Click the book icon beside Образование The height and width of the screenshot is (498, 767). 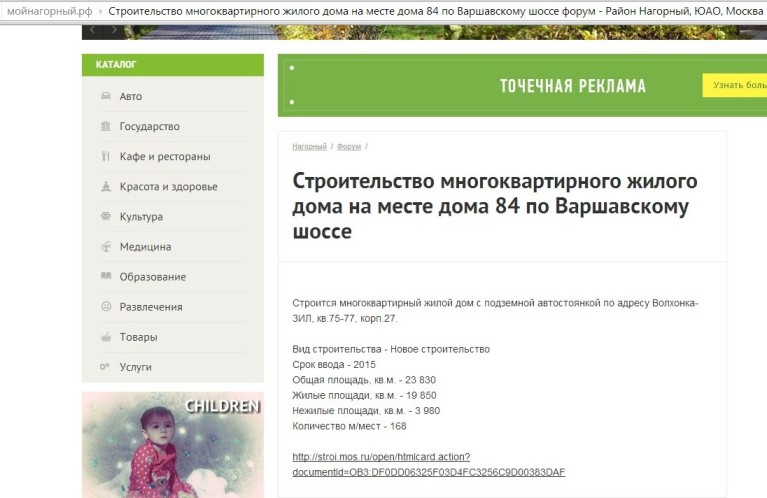[x=105, y=276]
